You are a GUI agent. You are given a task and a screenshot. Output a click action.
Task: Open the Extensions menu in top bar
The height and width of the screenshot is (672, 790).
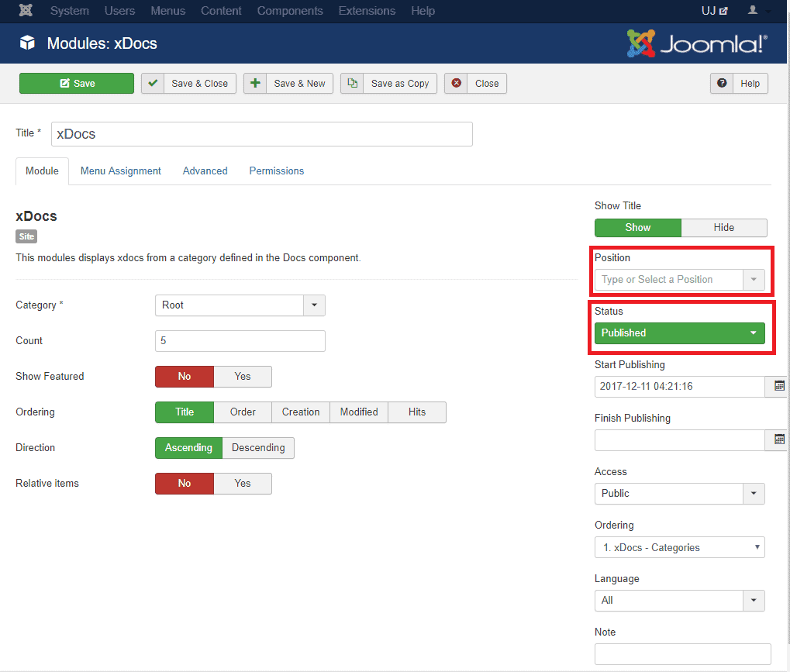coord(367,11)
